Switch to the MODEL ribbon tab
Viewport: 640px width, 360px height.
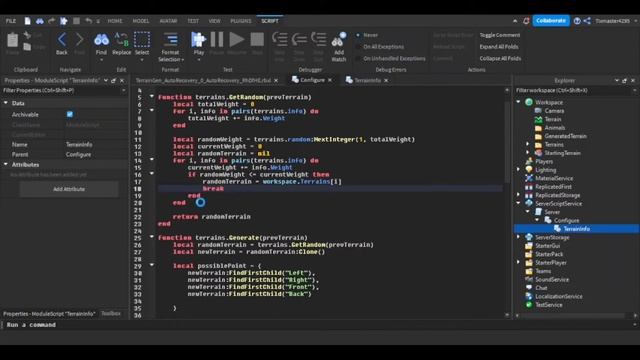point(141,21)
